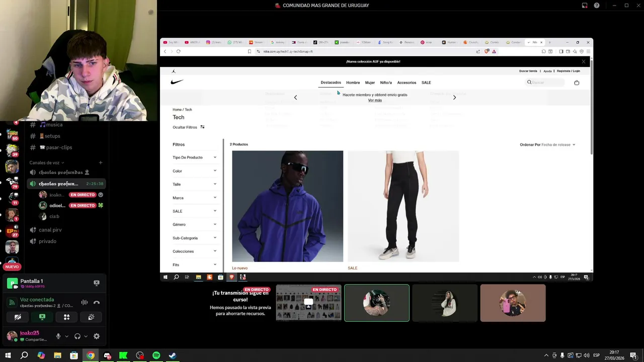Mute the Discord microphone
The height and width of the screenshot is (362, 644).
click(58, 336)
